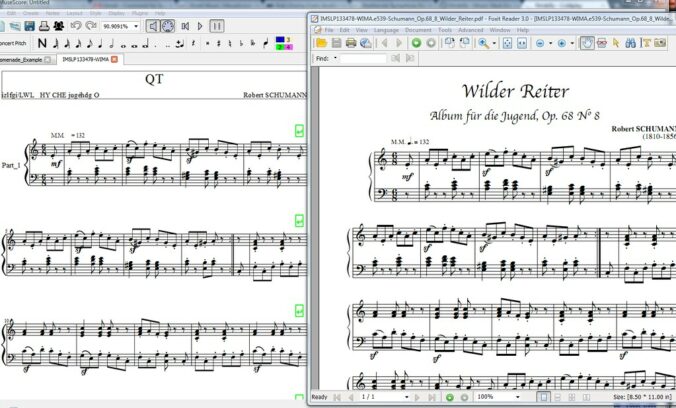676x408 pixels.
Task: Click the QT title text in MuseScore
Action: coord(154,79)
